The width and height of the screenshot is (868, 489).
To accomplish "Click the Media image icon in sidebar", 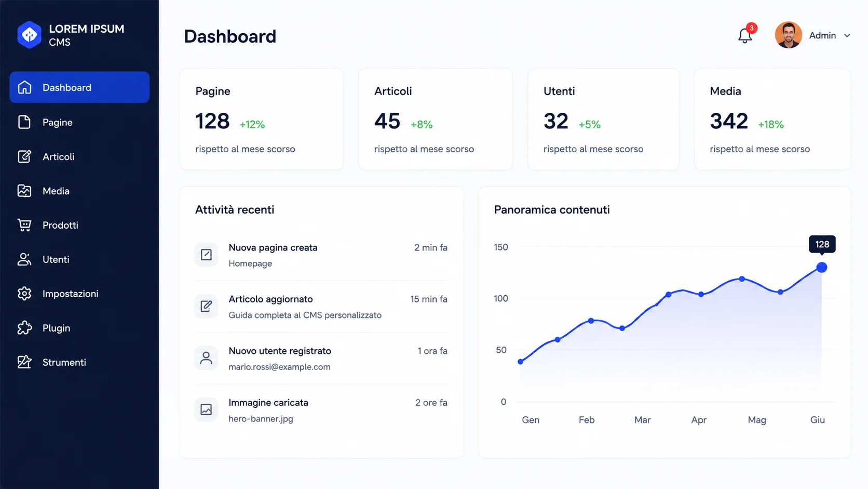I will (24, 191).
